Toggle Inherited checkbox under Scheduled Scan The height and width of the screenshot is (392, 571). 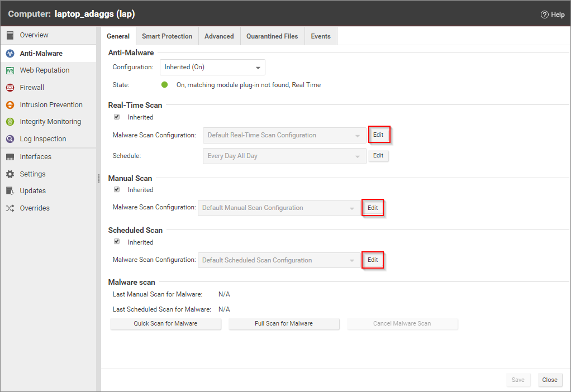tap(117, 242)
